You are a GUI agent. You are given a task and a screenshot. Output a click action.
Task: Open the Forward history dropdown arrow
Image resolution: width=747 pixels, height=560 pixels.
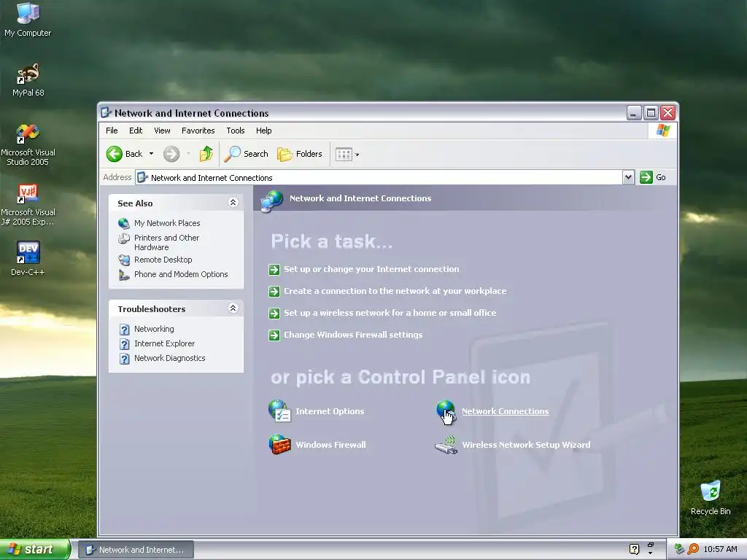pyautogui.click(x=189, y=154)
